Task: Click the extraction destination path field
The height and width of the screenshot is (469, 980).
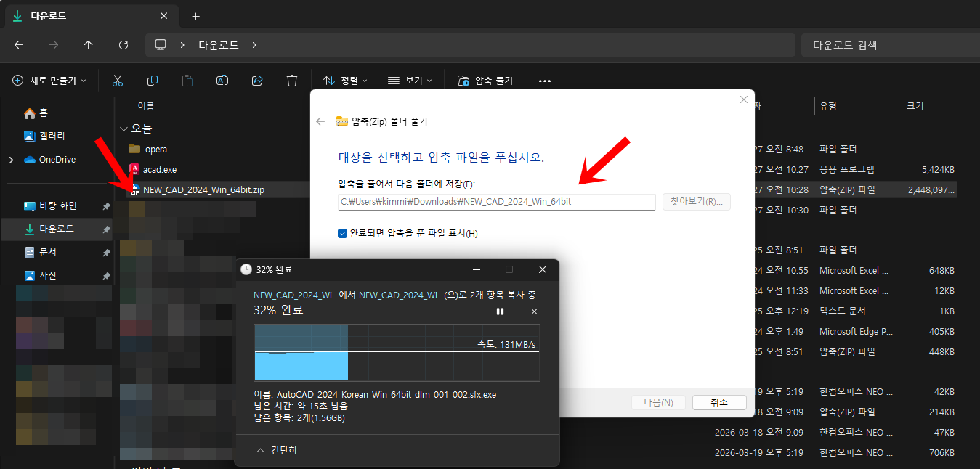Action: coord(496,202)
